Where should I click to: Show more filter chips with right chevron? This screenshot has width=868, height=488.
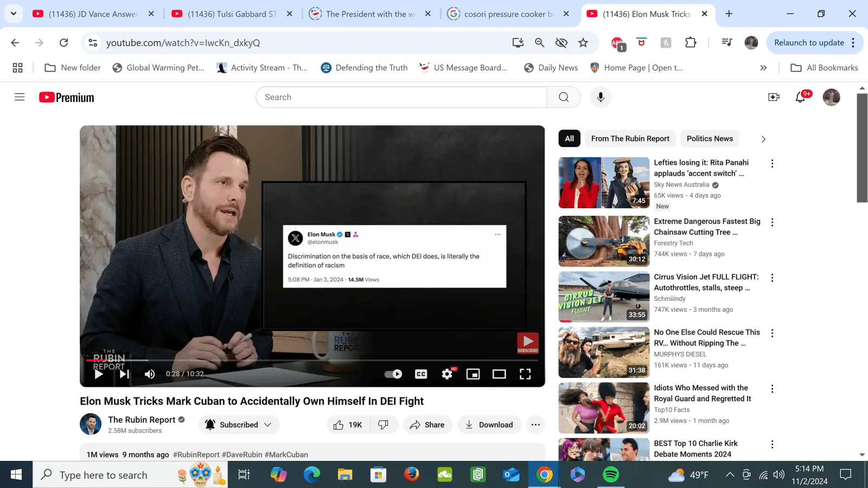(763, 139)
